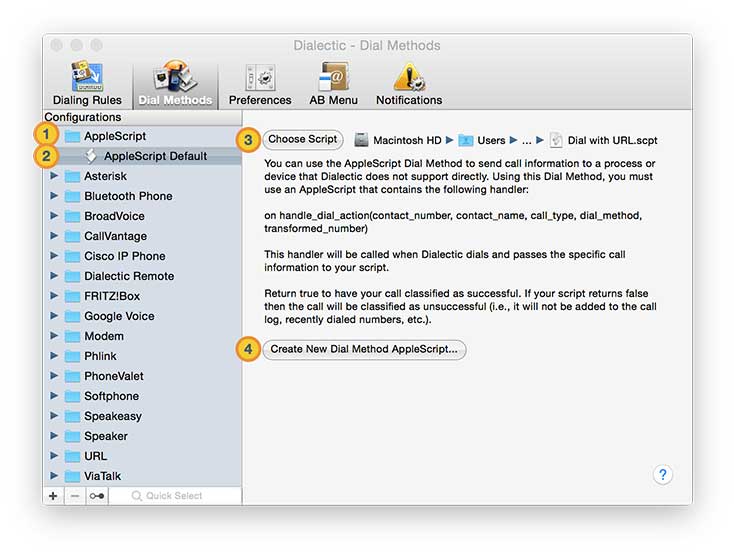Screen dimensions: 734x555
Task: Click the FRITZ!Box folder icon
Action: [72, 297]
